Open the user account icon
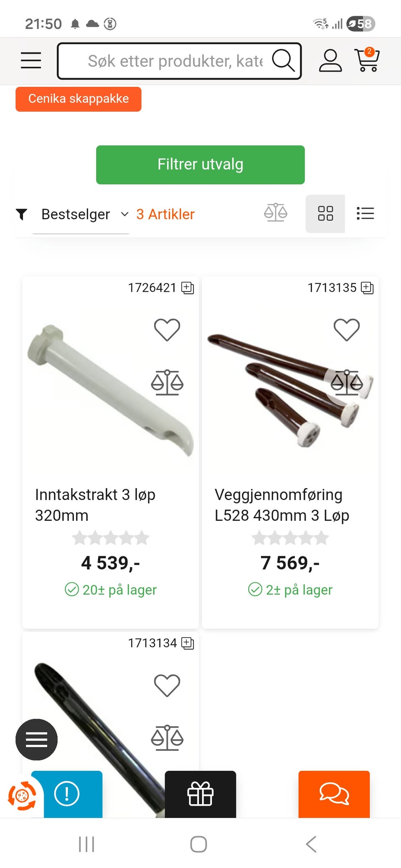The image size is (401, 868). (330, 61)
